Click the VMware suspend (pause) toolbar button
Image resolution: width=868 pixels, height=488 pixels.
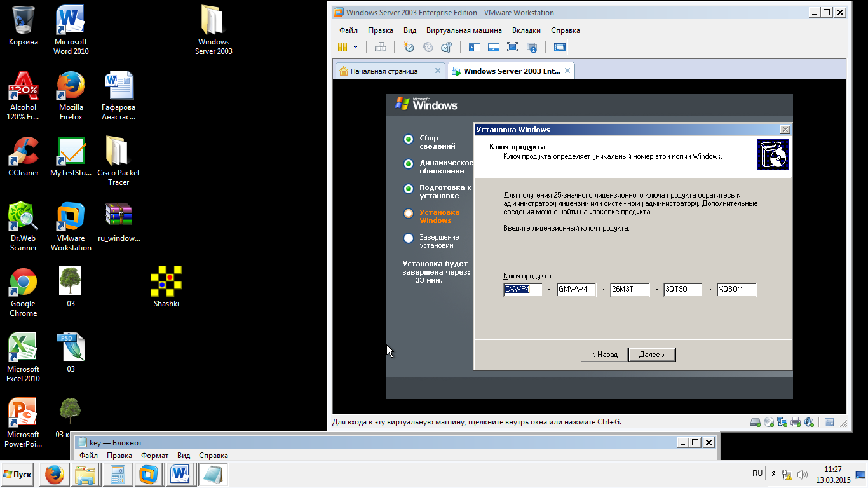(x=342, y=47)
